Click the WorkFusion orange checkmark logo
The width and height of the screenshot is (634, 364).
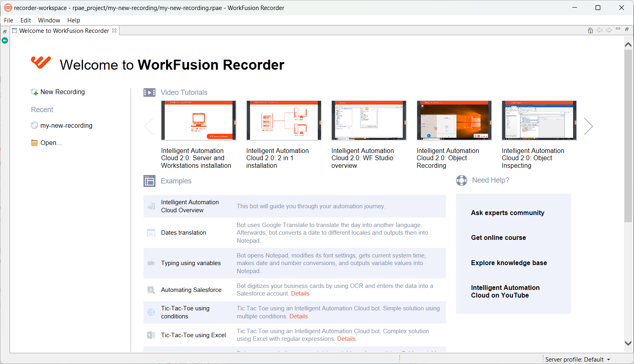coord(41,62)
